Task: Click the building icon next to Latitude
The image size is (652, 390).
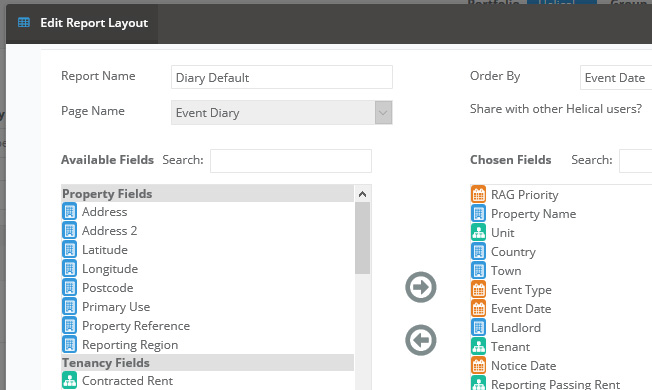Action: coord(69,249)
